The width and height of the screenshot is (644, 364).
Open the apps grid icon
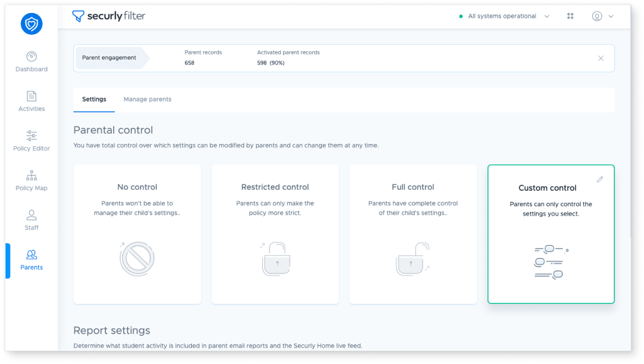(x=570, y=16)
